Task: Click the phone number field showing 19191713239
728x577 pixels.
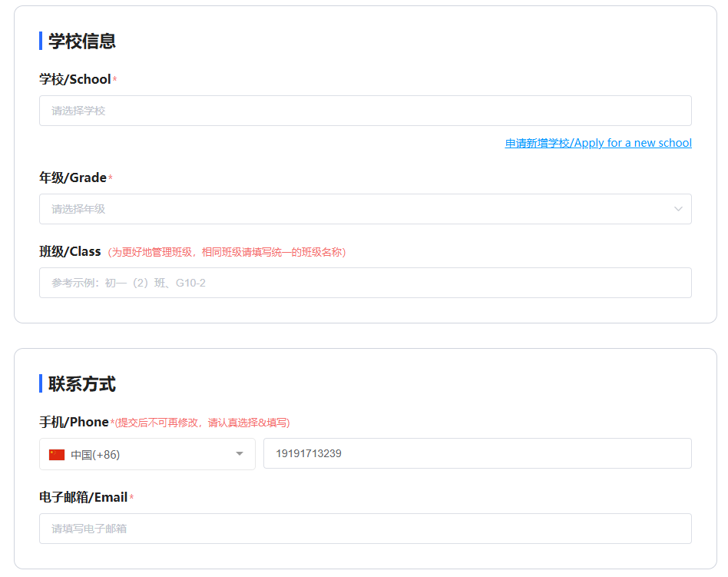Action: (x=477, y=453)
